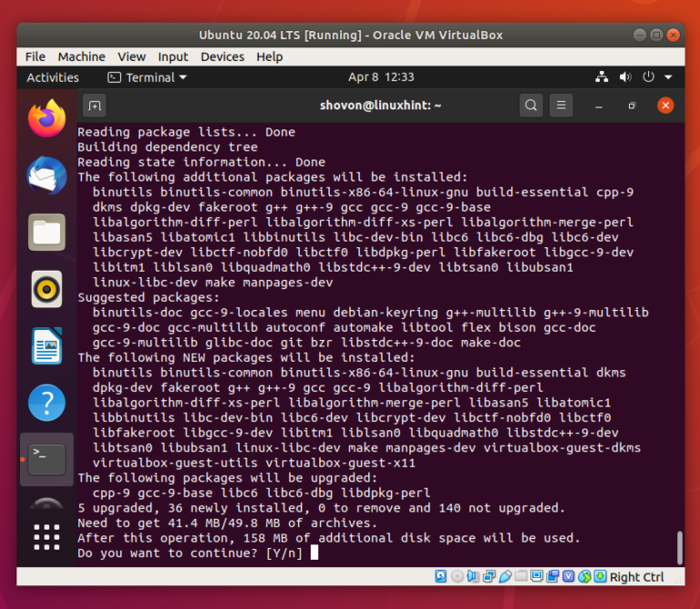This screenshot has height=609, width=700.
Task: Click the "5 upgraded, 36 newly installed" summary line
Action: coord(322,508)
